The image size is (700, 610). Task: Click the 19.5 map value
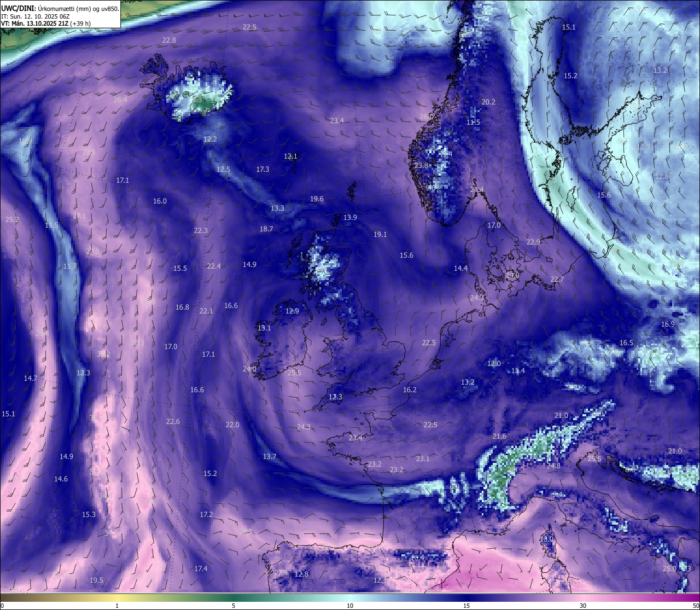[96, 580]
